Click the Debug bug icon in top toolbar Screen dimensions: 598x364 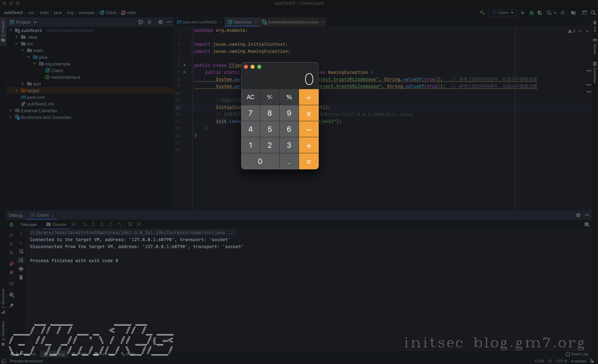click(x=531, y=13)
